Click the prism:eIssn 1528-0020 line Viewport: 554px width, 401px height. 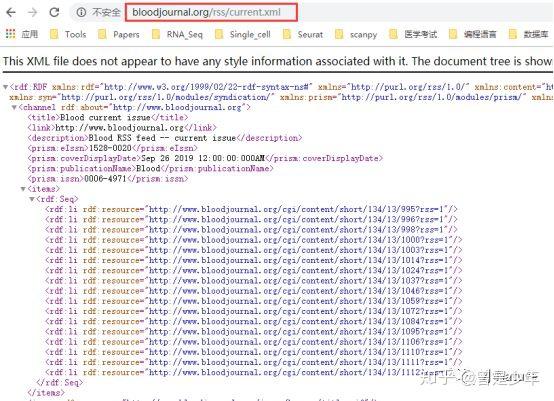click(x=112, y=148)
